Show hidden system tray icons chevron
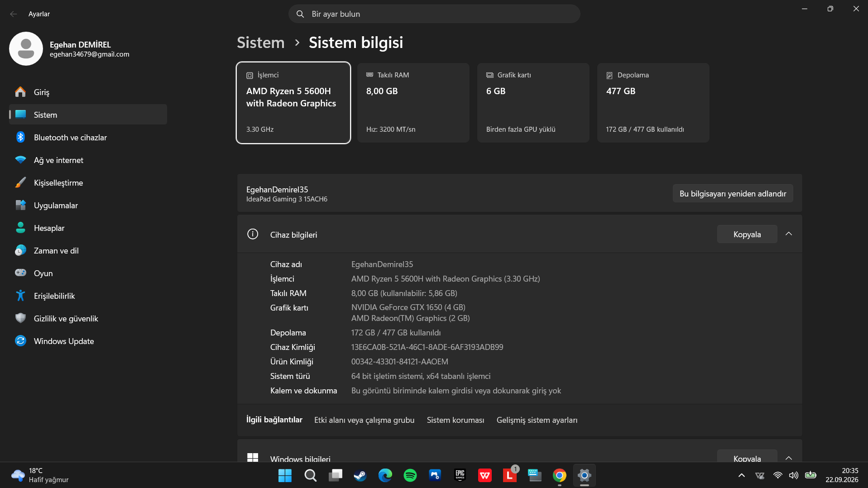868x488 pixels. point(742,475)
